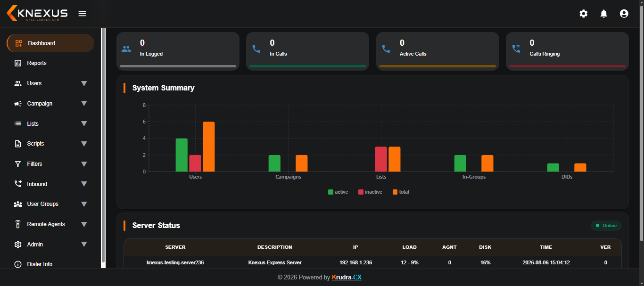The image size is (644, 286).
Task: Open the Dashboard menu item
Action: click(50, 43)
